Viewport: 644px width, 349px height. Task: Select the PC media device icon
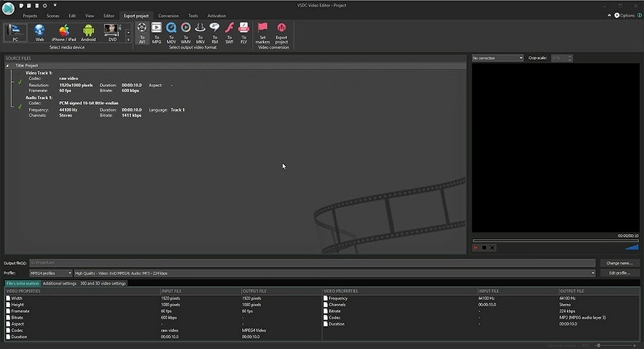(x=16, y=31)
